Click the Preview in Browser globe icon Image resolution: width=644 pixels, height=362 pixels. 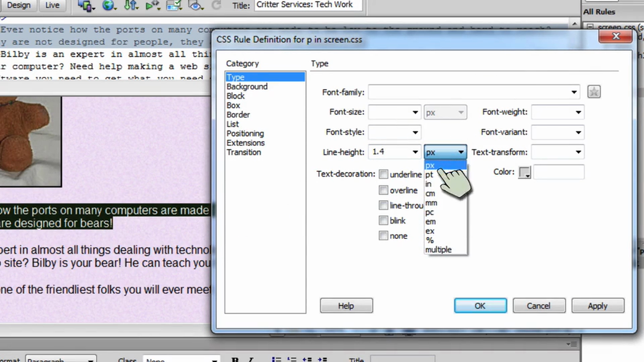(x=109, y=5)
